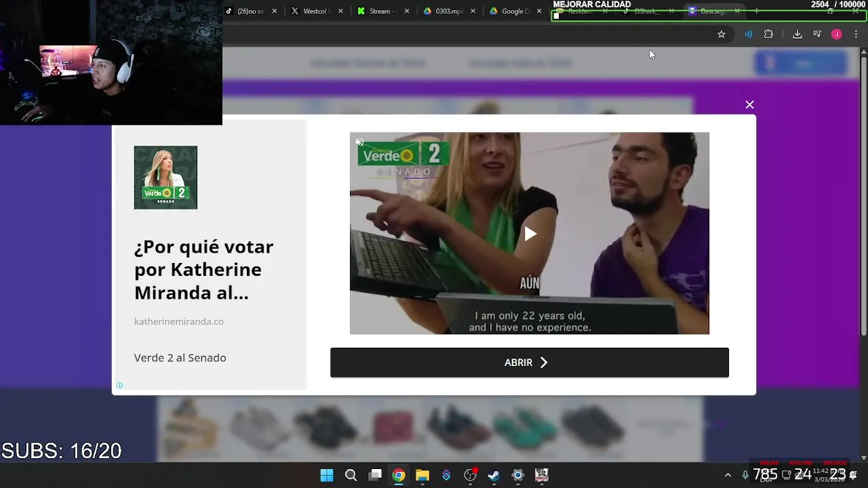Viewport: 868px width, 488px height.
Task: Play the Verde 2 Senado ad video
Action: click(530, 234)
